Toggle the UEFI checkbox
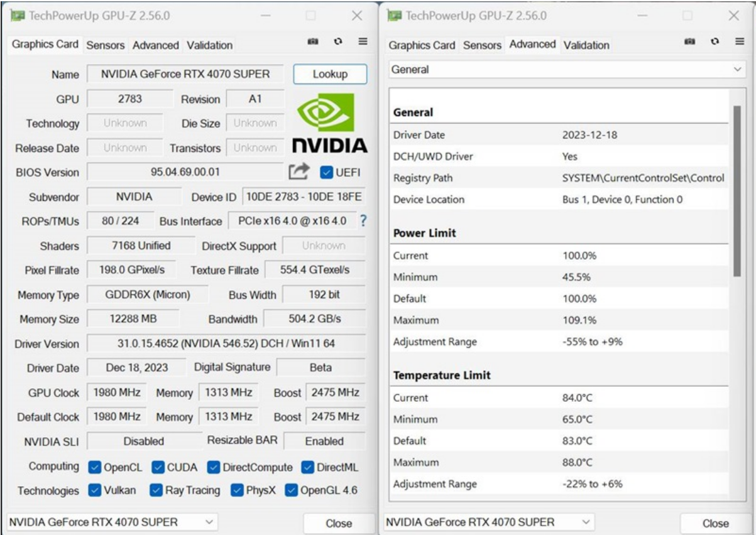Image resolution: width=756 pixels, height=535 pixels. pyautogui.click(x=326, y=172)
